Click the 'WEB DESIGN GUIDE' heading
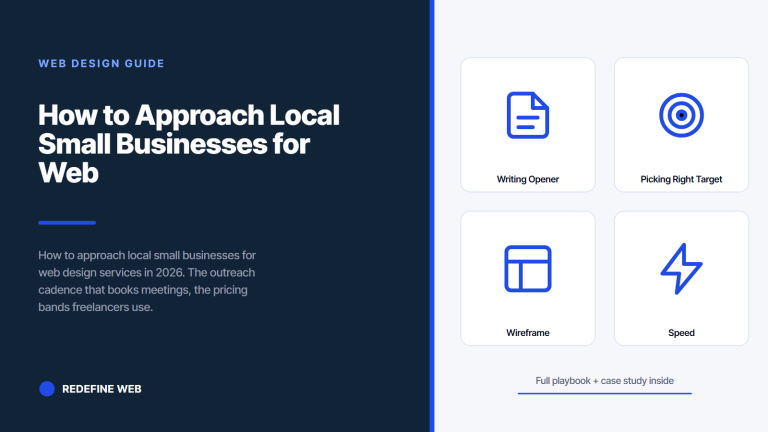 tap(101, 64)
